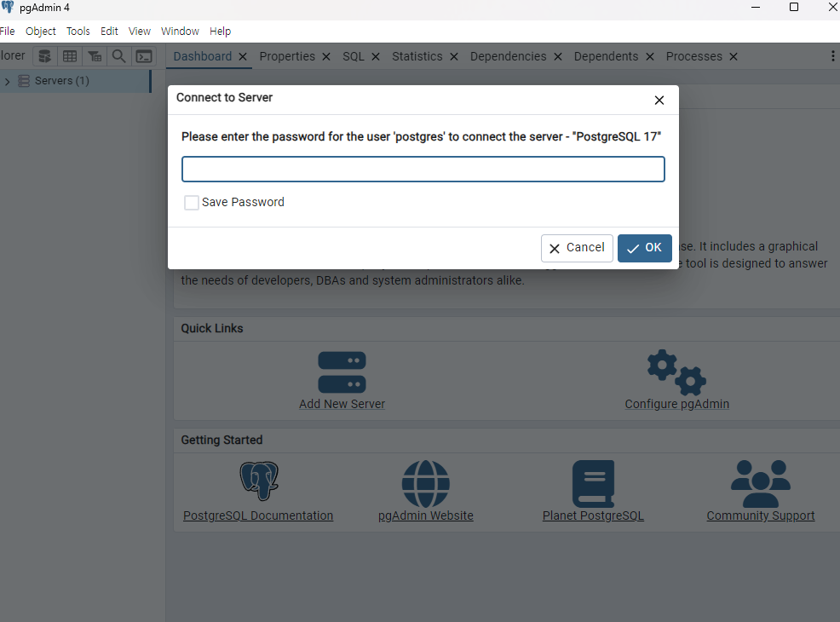
Task: Click the Cancel button
Action: [x=577, y=248]
